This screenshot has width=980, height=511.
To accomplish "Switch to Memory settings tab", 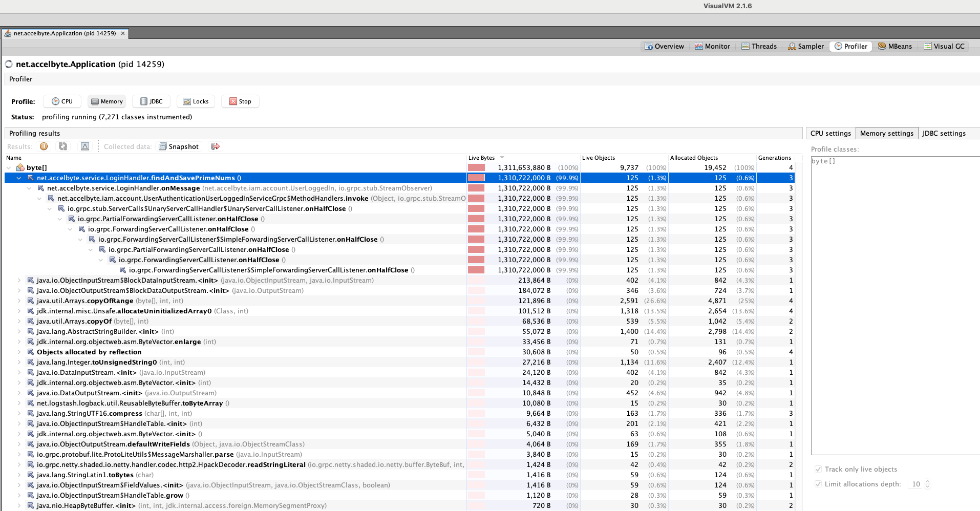I will tap(887, 133).
